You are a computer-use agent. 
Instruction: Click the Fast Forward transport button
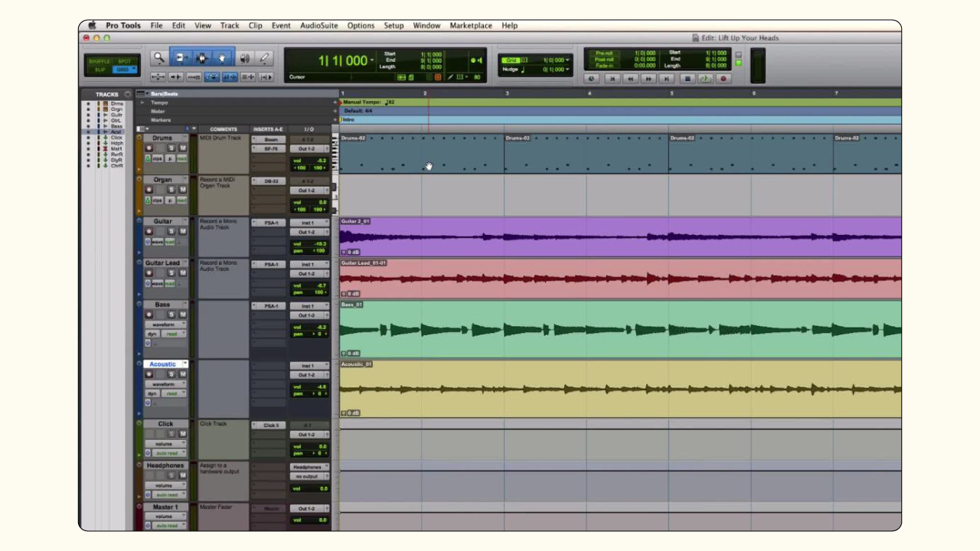click(x=648, y=78)
